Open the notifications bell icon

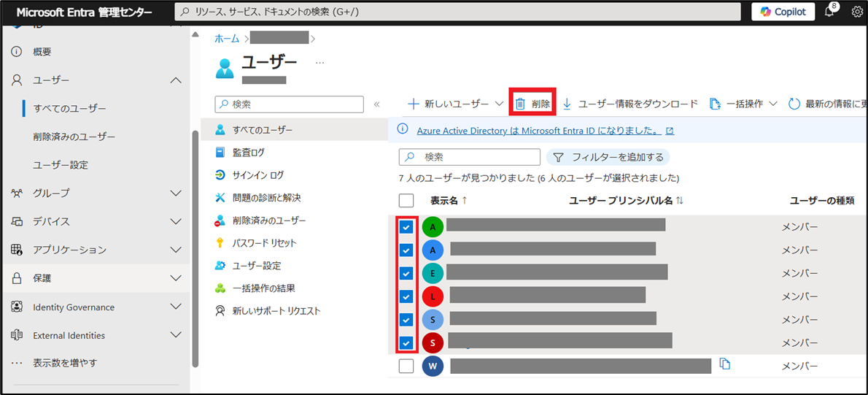tap(829, 12)
